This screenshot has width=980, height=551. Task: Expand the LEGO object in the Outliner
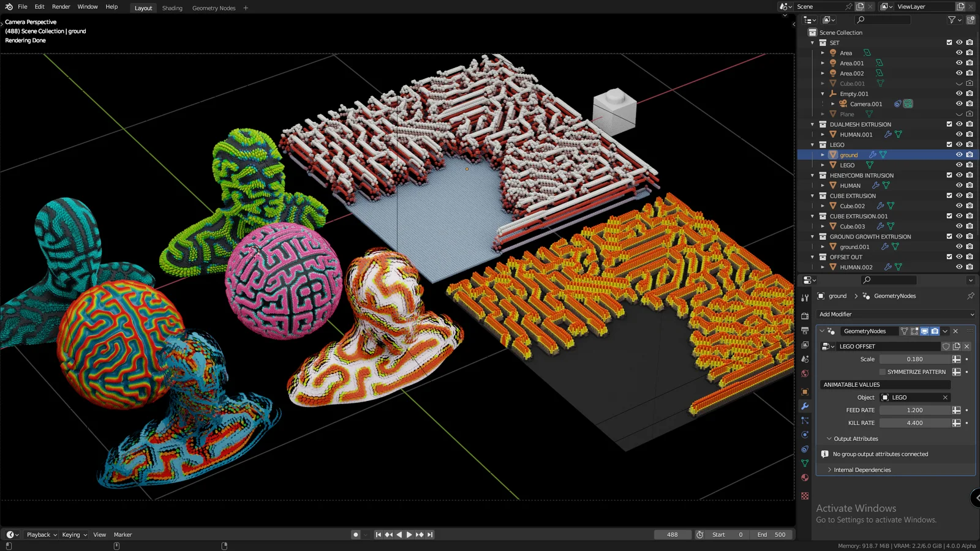pos(822,165)
